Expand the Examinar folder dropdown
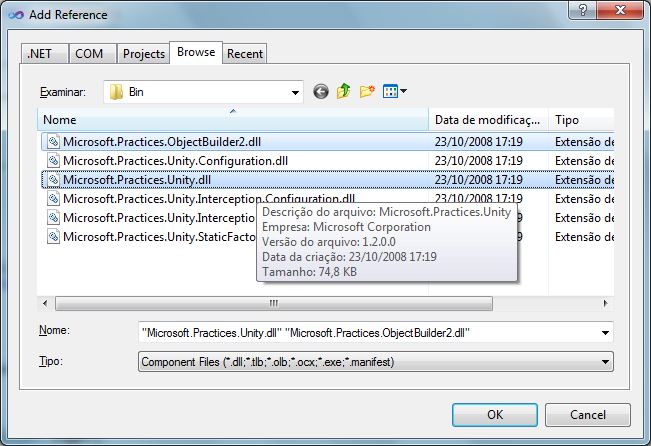The width and height of the screenshot is (651, 446). tap(295, 92)
